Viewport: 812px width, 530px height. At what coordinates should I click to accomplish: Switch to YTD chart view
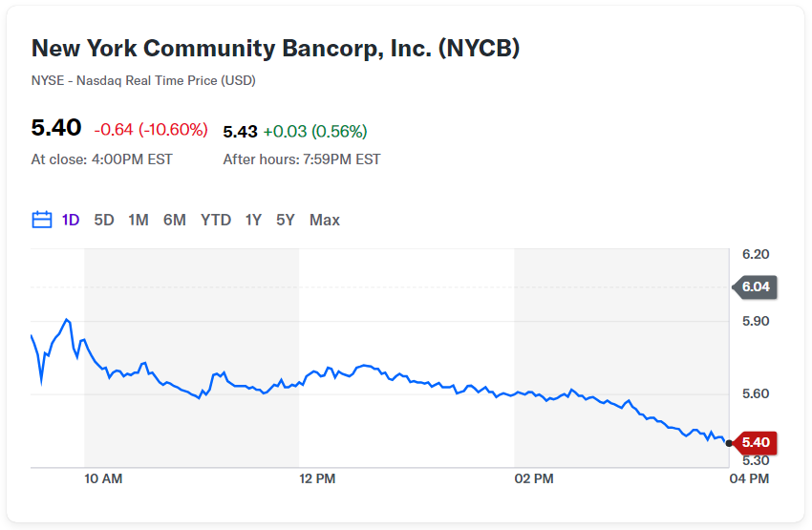point(216,220)
